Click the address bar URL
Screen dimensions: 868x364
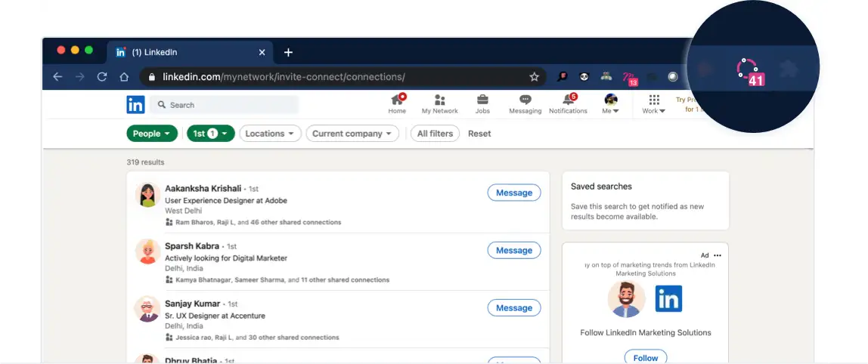point(284,77)
